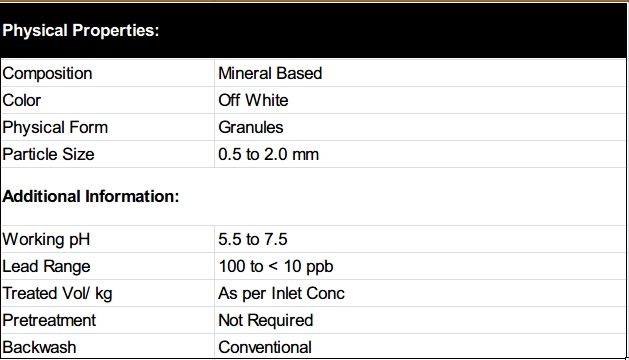
Task: Click the 5.5 to 7.5 value
Action: (253, 239)
